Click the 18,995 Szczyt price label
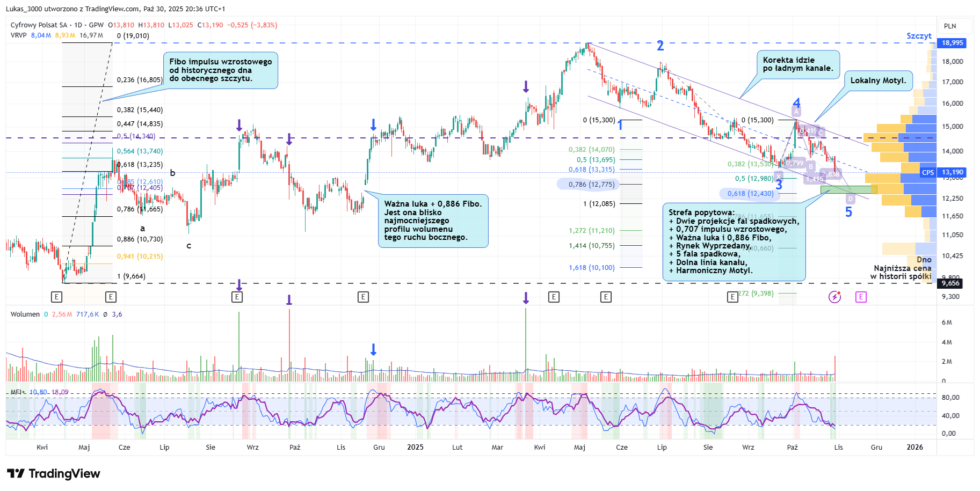Viewport: 980px width, 491px height. 952,43
